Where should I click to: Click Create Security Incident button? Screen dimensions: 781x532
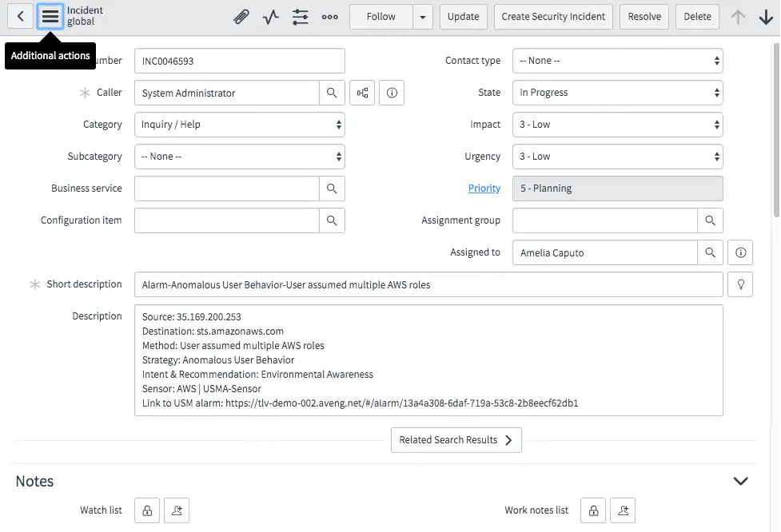pos(553,17)
